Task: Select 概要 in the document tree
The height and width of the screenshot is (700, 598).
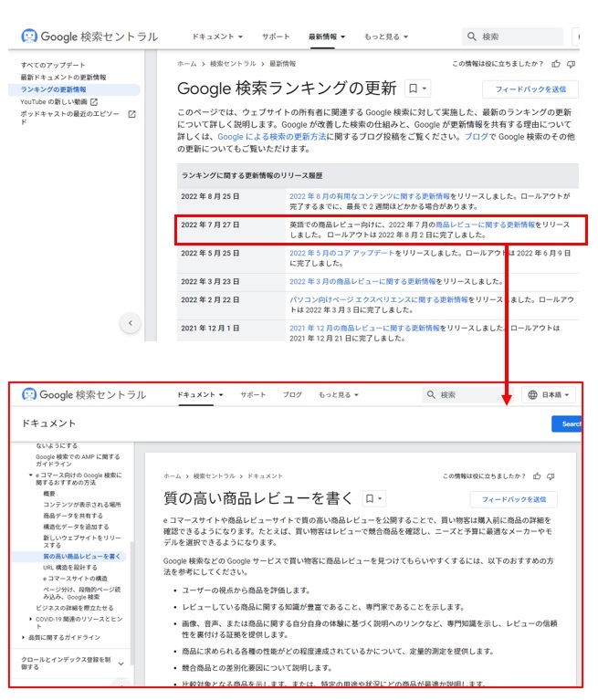Action: pyautogui.click(x=49, y=494)
